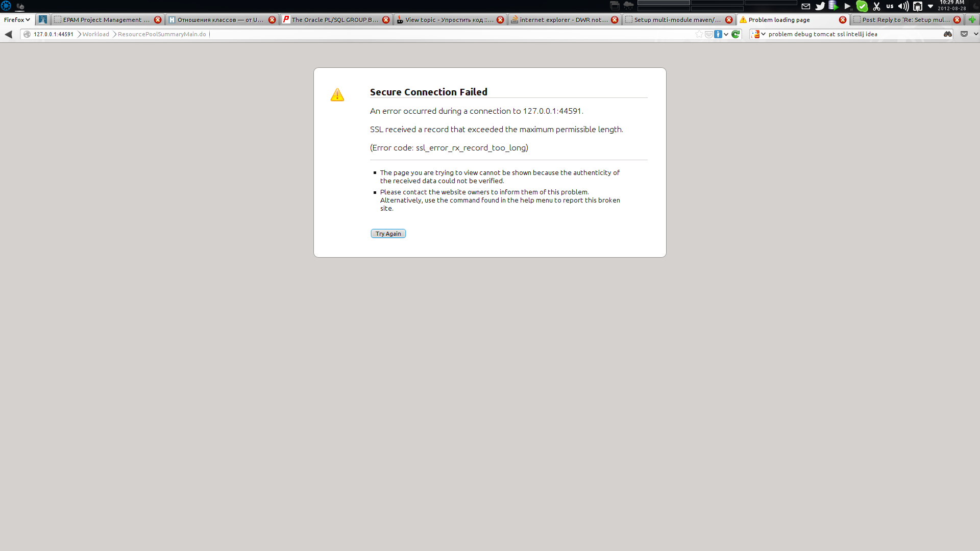The height and width of the screenshot is (551, 980).
Task: Click the binoculars search icon
Action: tap(947, 34)
